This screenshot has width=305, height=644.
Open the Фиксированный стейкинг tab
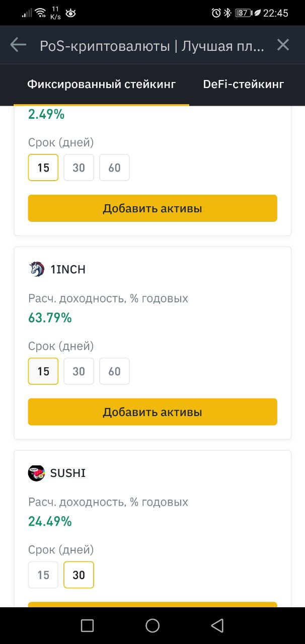(101, 85)
